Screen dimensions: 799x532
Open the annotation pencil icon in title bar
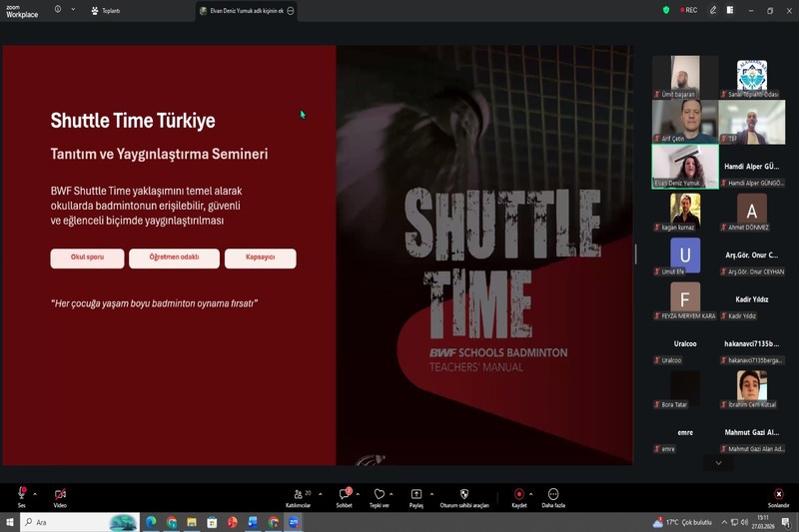click(x=713, y=10)
